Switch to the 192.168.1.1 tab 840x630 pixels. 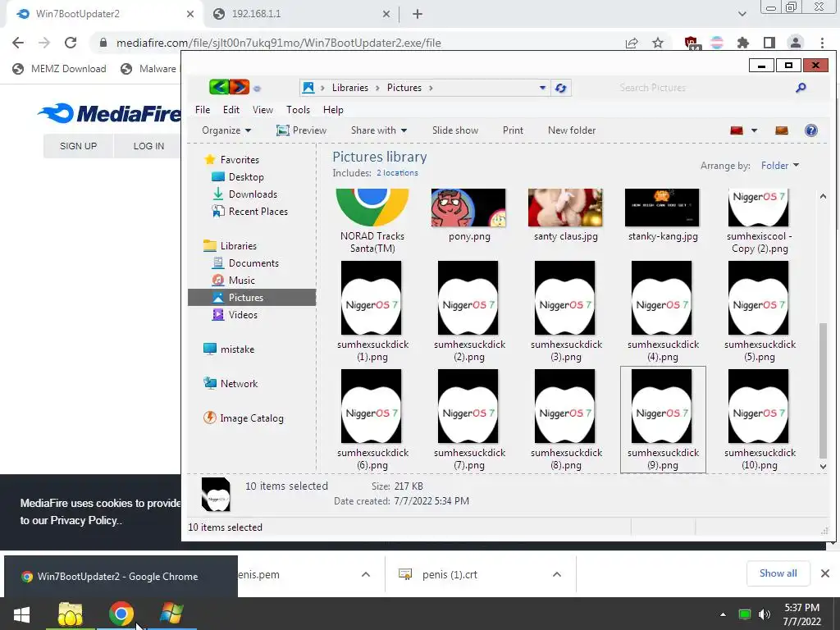[302, 14]
